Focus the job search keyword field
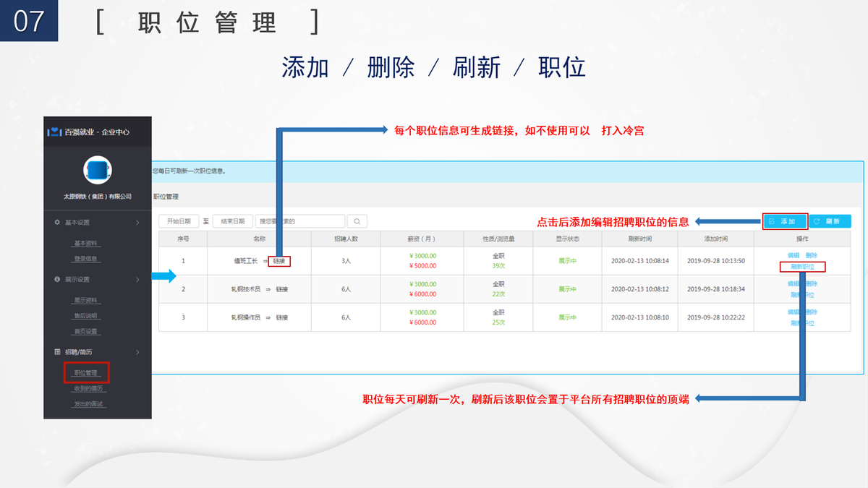 tap(300, 221)
